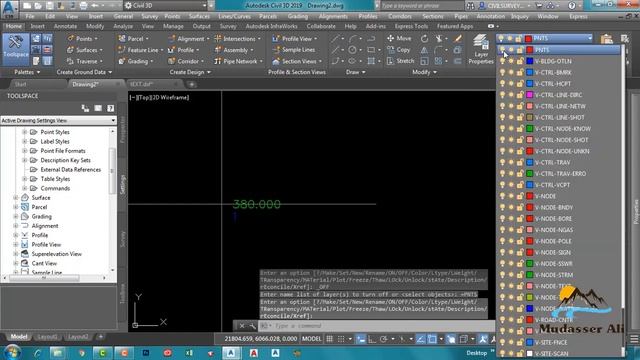Click the Points creation tool icon
Screen dimensions: 640x360
[71, 38]
